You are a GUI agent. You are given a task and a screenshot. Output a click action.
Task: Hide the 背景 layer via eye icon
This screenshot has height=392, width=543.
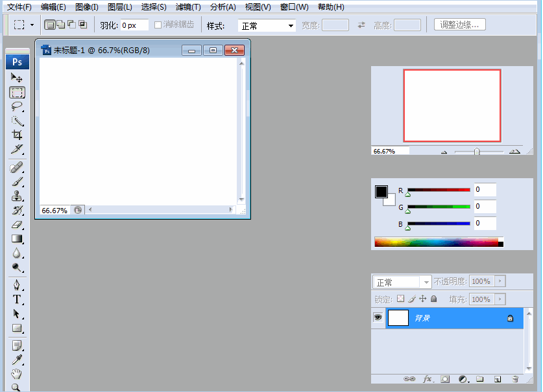click(x=378, y=317)
